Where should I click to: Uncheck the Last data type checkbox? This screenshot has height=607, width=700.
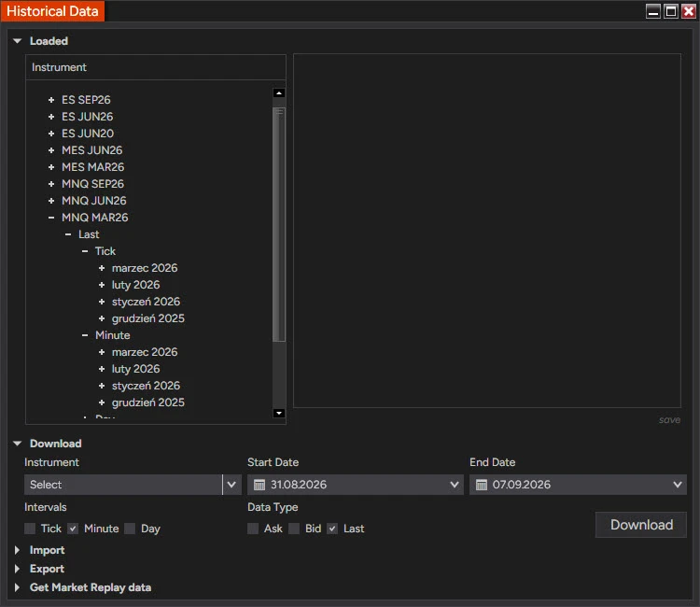click(332, 529)
